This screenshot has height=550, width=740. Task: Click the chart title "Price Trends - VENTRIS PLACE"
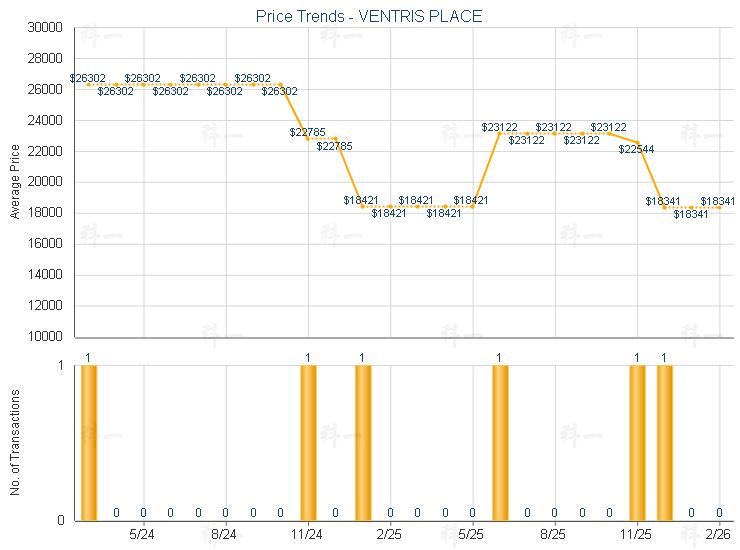369,16
